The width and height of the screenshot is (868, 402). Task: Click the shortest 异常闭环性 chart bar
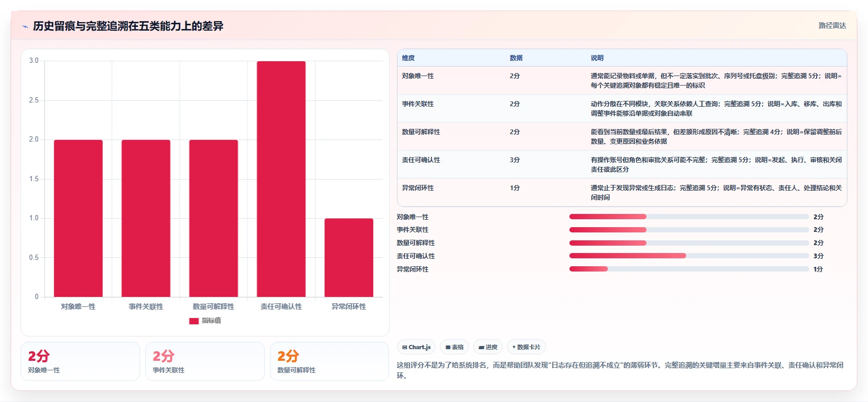tap(349, 257)
